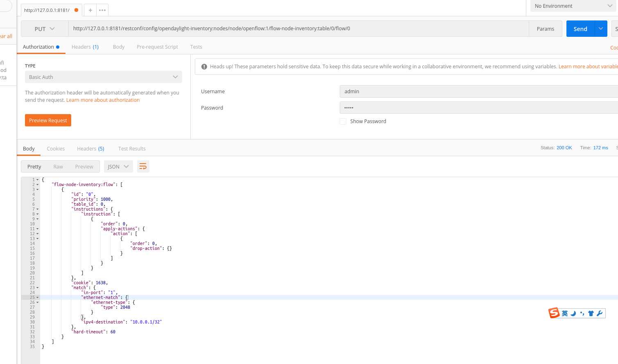Collapse apply-actions fold arrow at line 11

(38, 229)
